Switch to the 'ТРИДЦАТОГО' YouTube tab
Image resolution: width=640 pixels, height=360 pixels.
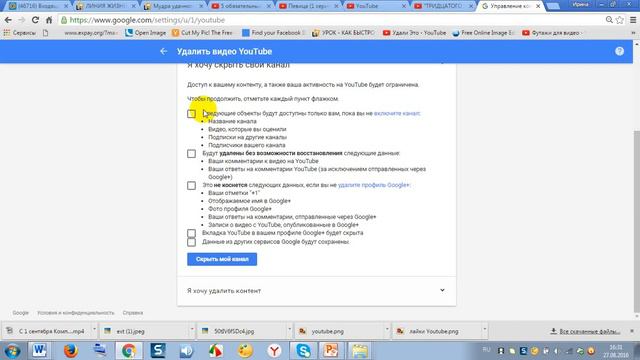coord(443,6)
